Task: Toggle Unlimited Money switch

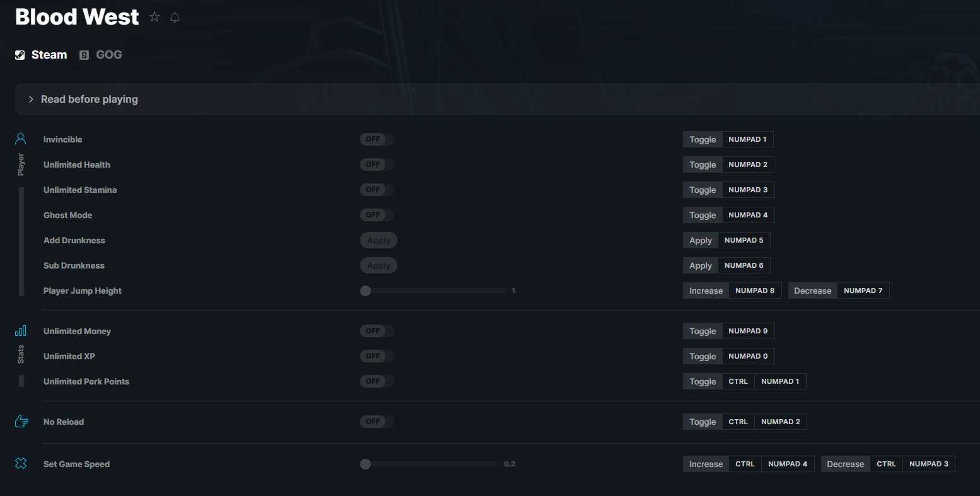Action: click(x=376, y=331)
